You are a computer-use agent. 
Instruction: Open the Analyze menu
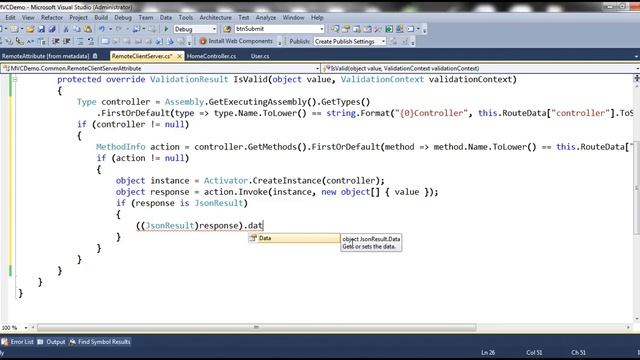(266, 18)
